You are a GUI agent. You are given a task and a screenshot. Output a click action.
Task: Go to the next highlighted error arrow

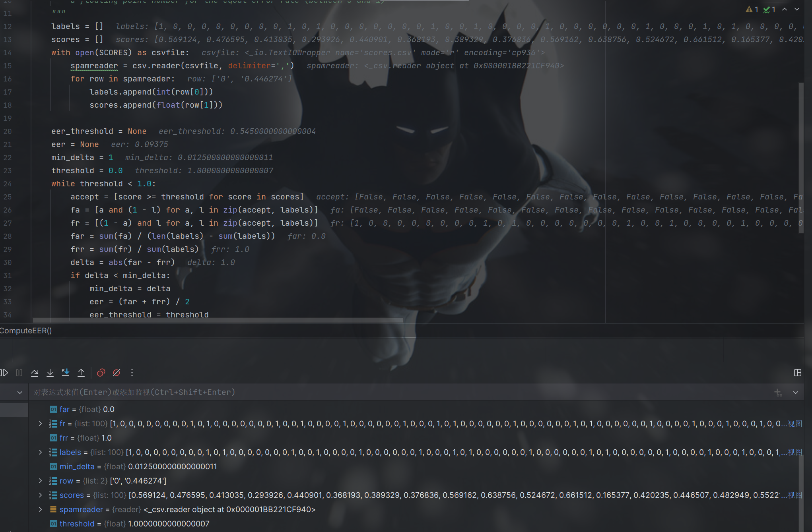point(797,9)
